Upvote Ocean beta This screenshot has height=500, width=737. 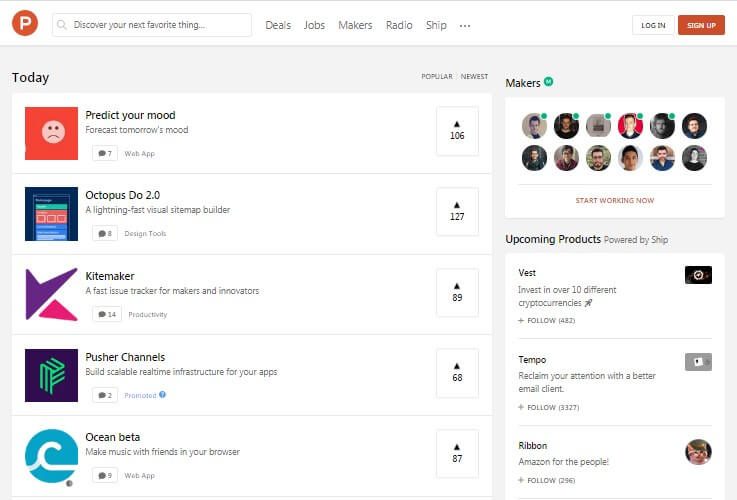point(457,454)
